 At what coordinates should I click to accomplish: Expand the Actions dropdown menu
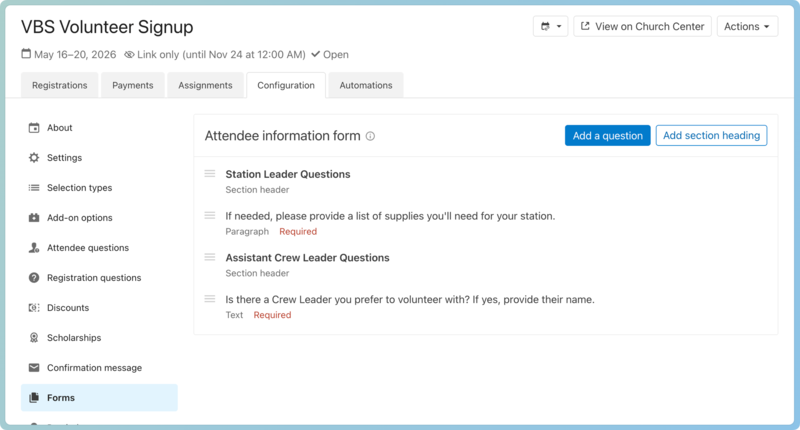pyautogui.click(x=747, y=27)
